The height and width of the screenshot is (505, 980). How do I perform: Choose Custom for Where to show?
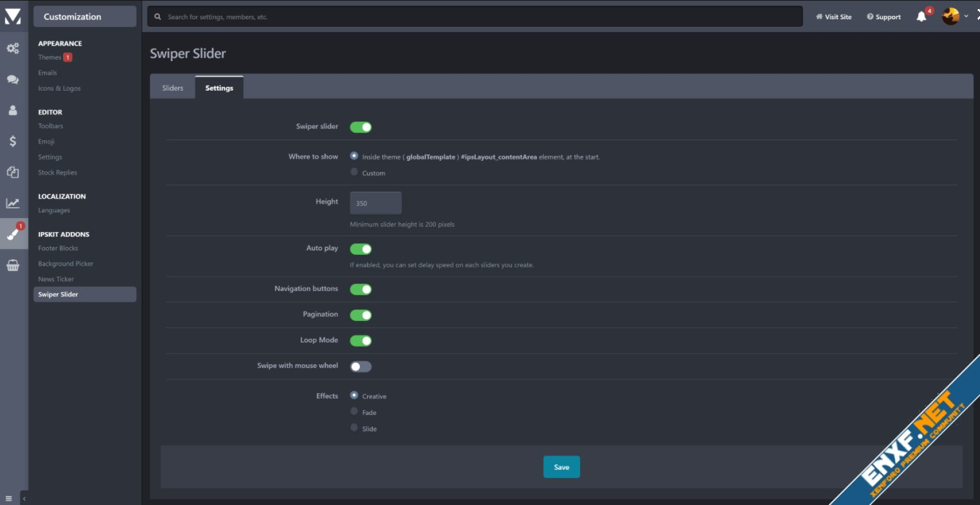click(x=354, y=172)
